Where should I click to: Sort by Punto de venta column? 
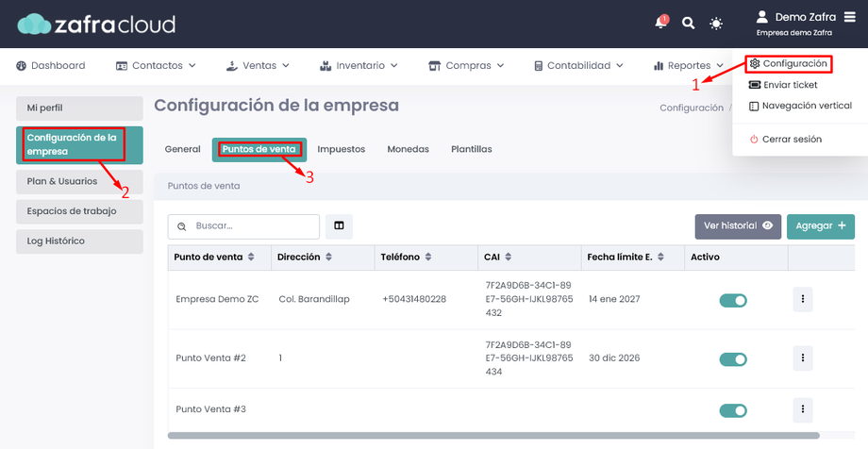coord(251,257)
